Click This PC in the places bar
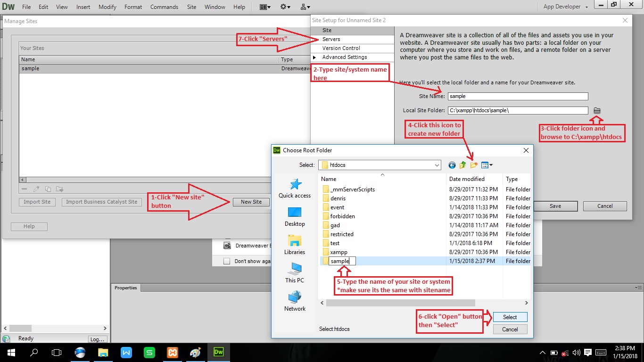644x362 pixels. (295, 273)
